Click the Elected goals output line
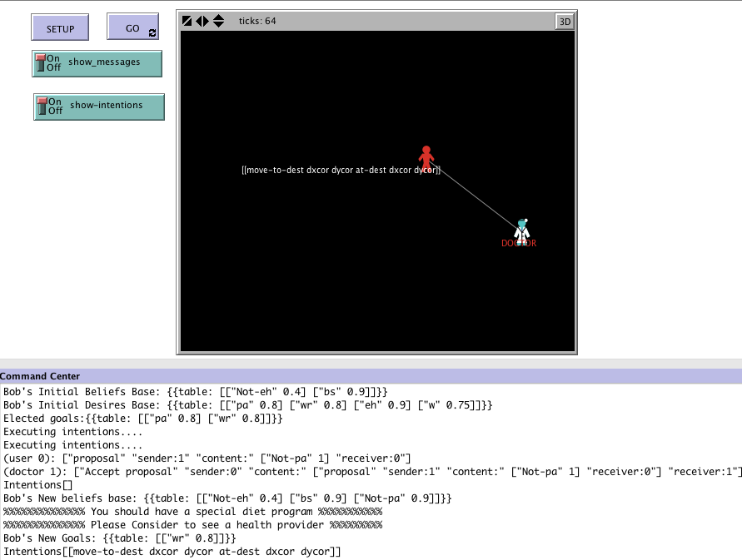The height and width of the screenshot is (560, 742). [x=143, y=419]
